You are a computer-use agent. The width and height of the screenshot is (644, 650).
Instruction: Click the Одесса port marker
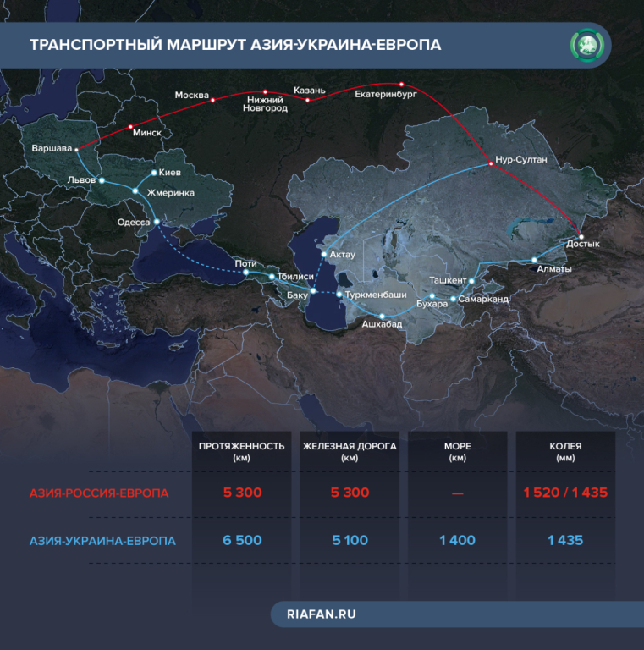pyautogui.click(x=157, y=223)
